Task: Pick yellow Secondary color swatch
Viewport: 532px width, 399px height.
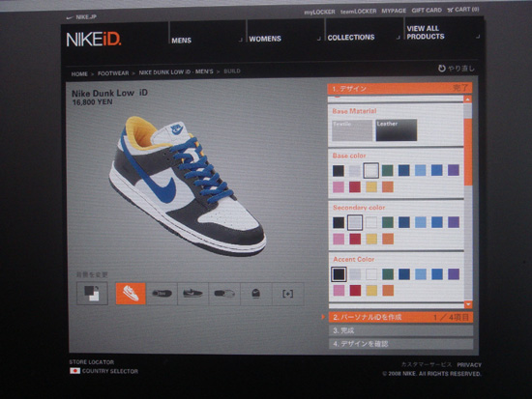Action: click(x=371, y=239)
